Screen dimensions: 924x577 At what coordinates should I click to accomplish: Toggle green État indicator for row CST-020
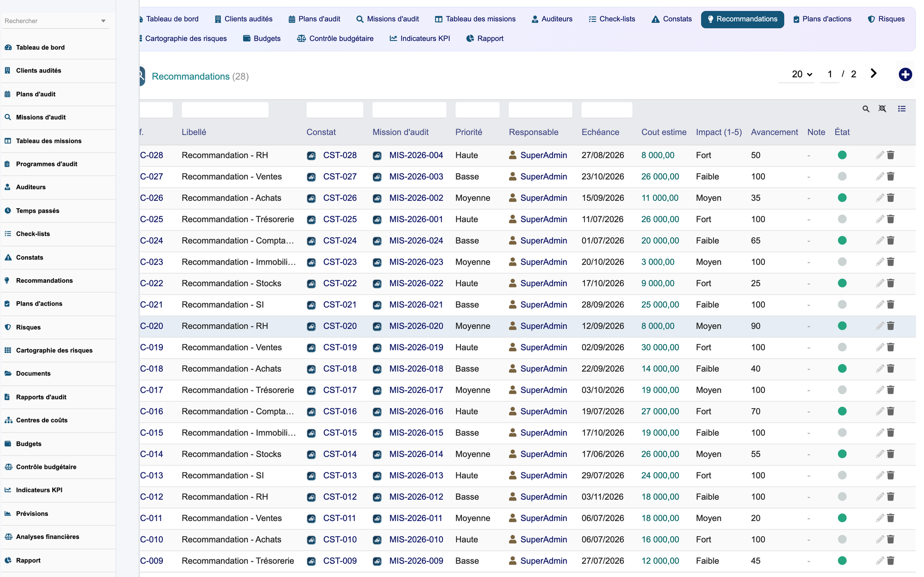point(842,326)
